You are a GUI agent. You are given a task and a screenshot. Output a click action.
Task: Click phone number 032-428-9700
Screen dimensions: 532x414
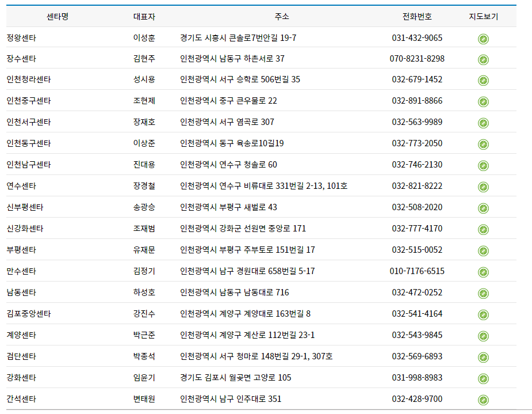[417, 398]
